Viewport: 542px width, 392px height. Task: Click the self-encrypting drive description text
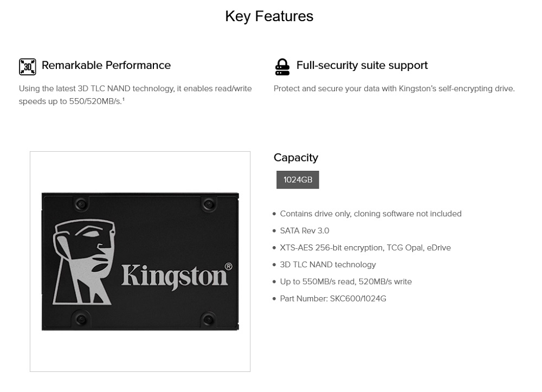click(x=394, y=88)
